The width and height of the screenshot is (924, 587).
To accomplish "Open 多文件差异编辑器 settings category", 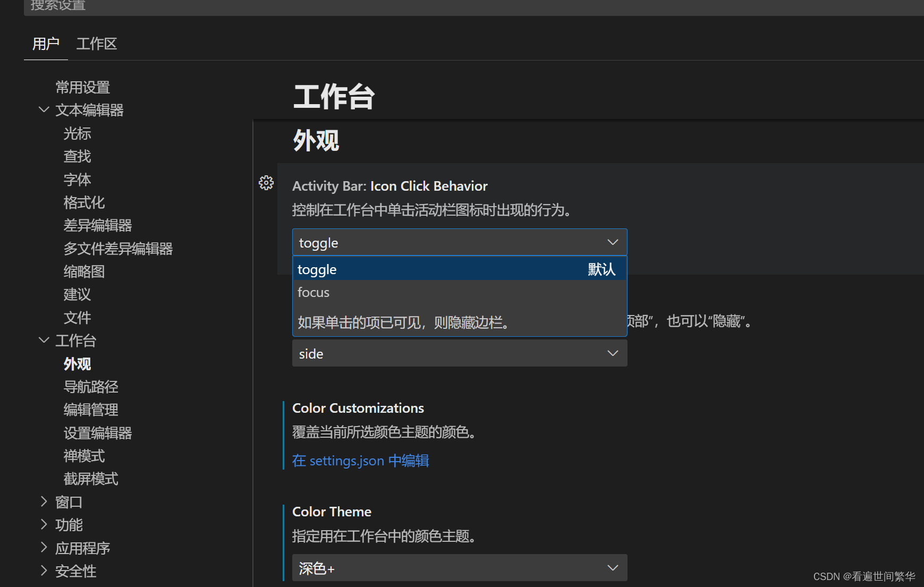I will tap(118, 249).
